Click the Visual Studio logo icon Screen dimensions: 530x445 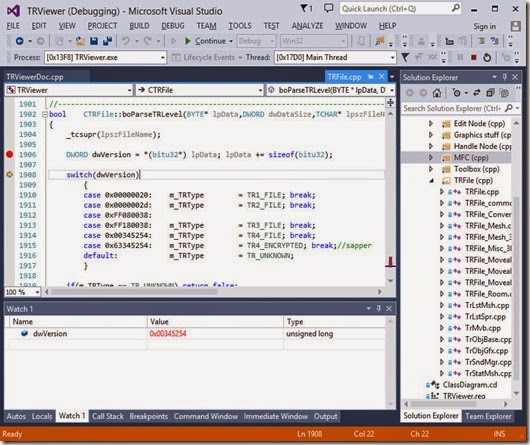14,11
